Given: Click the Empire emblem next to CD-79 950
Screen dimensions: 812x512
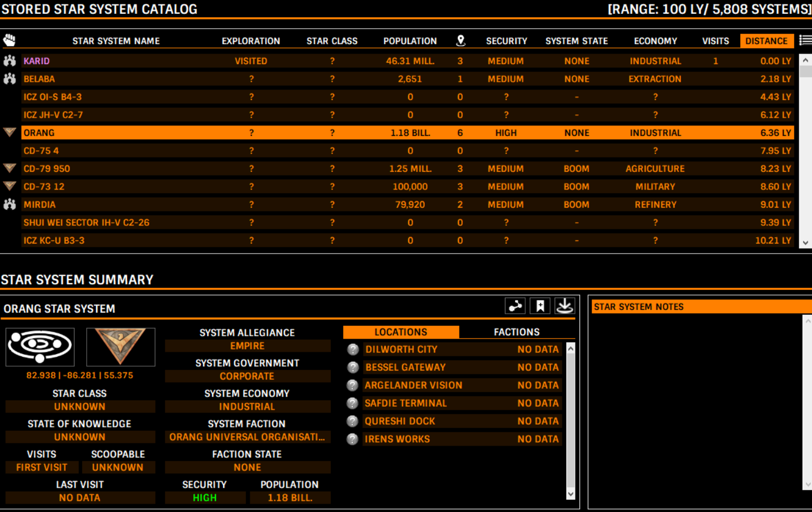Looking at the screenshot, I should [9, 168].
